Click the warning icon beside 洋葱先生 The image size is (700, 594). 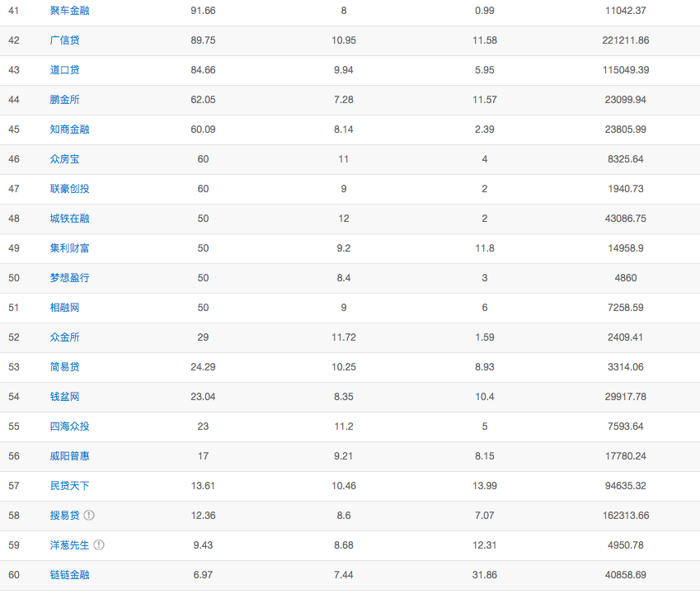(x=99, y=544)
